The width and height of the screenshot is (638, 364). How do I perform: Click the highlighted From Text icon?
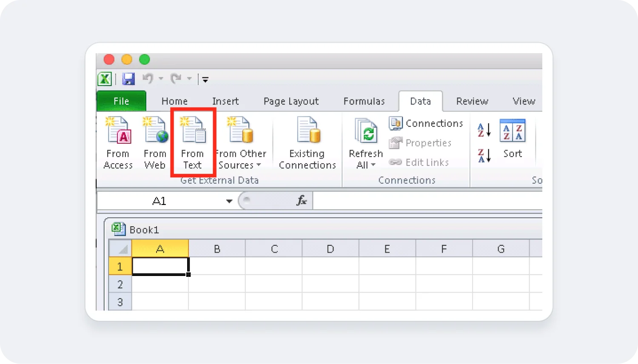point(193,142)
